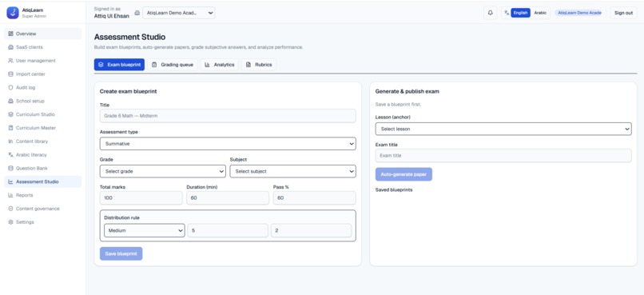Switch language to Arabic
644x295 pixels.
click(x=540, y=13)
